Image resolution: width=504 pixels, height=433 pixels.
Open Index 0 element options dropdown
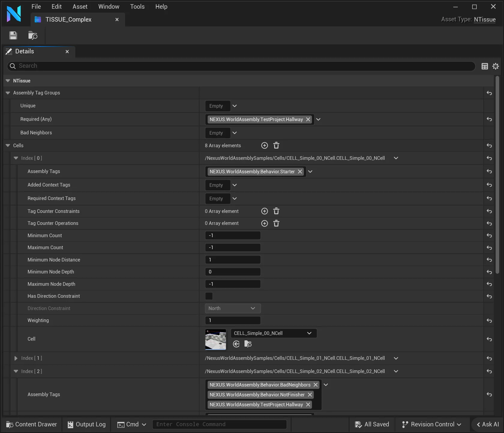point(396,158)
